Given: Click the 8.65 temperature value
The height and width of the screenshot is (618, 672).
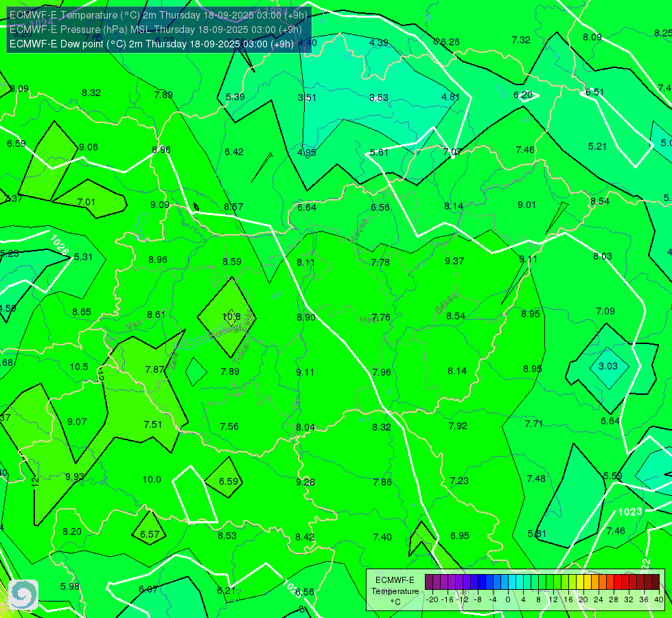Looking at the screenshot, I should pos(82,312).
